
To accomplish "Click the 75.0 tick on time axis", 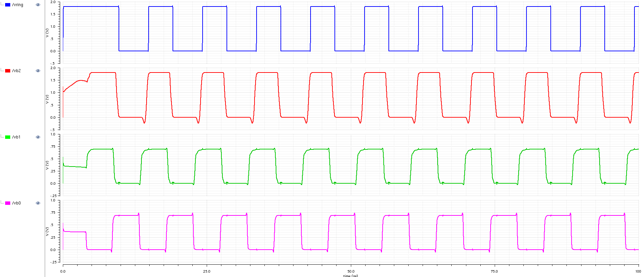I will coord(494,271).
